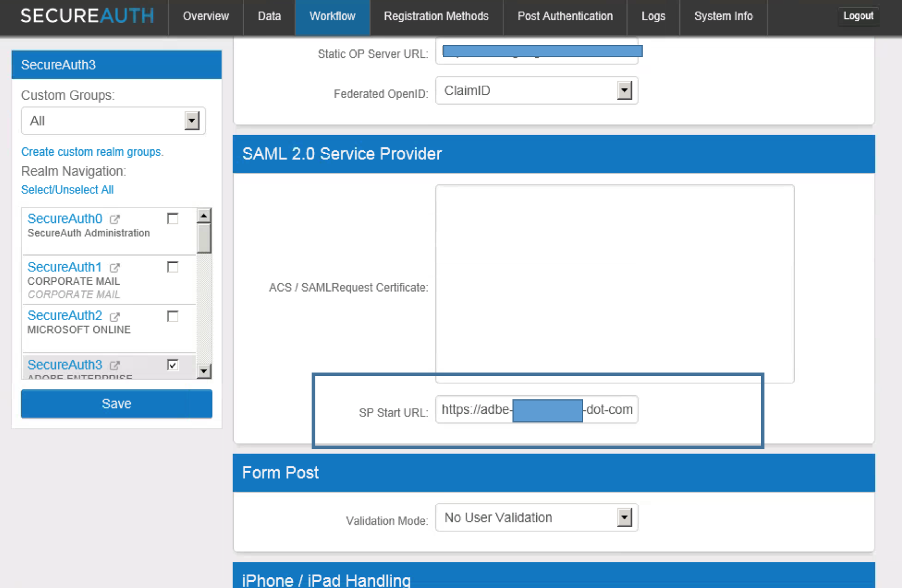This screenshot has width=902, height=588.
Task: Click the Select/Unselect All link
Action: click(x=67, y=189)
